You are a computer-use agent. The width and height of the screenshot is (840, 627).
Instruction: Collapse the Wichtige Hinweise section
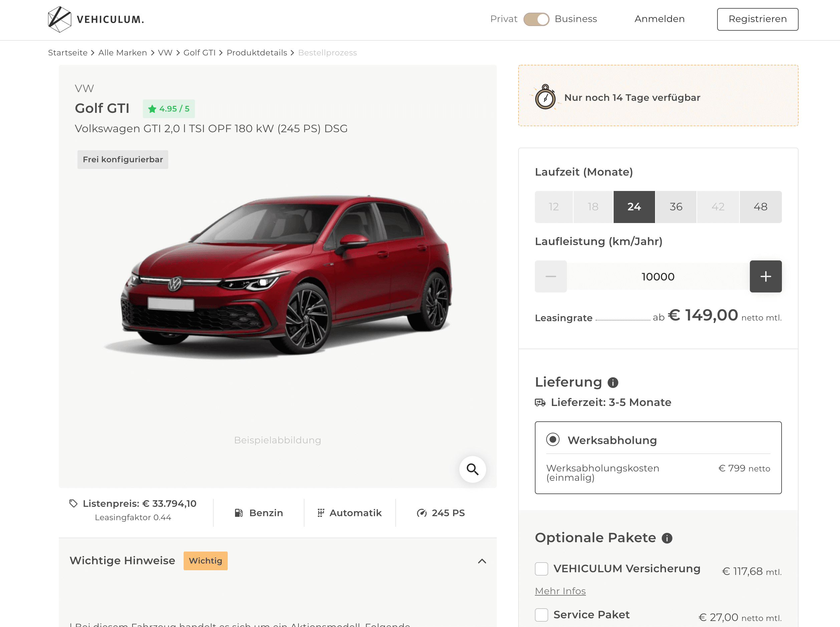(x=481, y=561)
